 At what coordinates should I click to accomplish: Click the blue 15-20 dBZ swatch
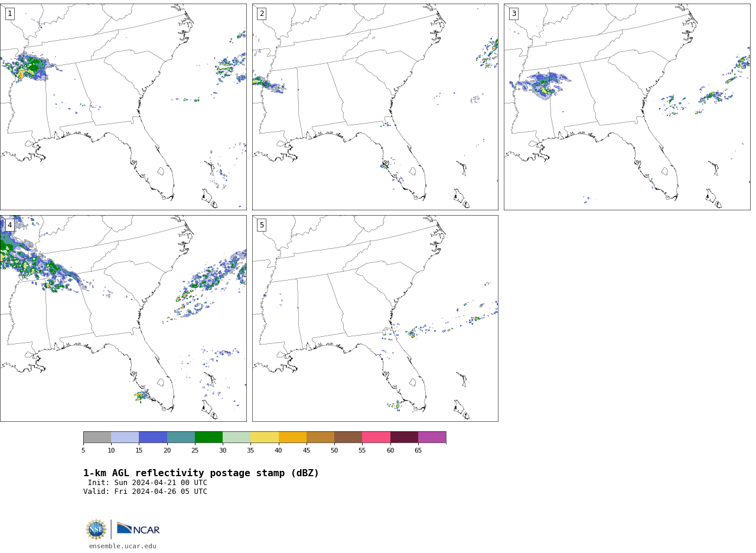point(153,437)
